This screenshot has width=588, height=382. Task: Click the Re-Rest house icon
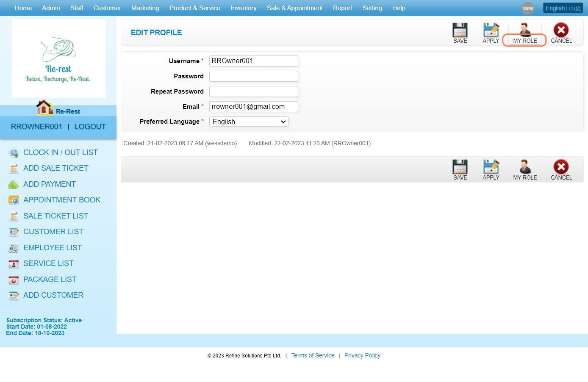pos(44,108)
